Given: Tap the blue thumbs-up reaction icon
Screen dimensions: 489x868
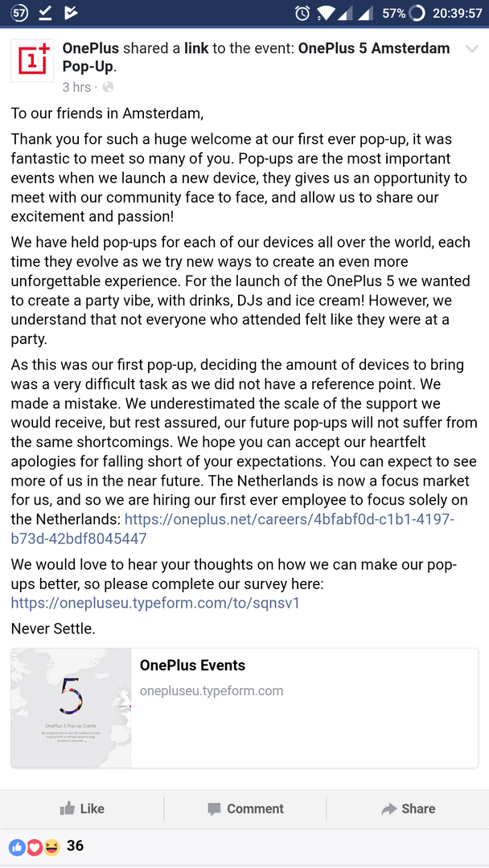Looking at the screenshot, I should tap(18, 846).
